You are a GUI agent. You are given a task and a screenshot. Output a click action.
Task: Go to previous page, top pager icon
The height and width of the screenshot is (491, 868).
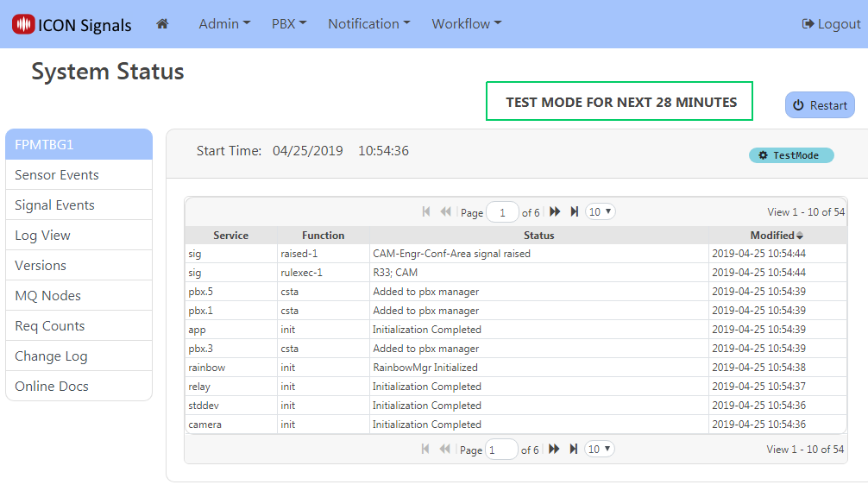[445, 211]
